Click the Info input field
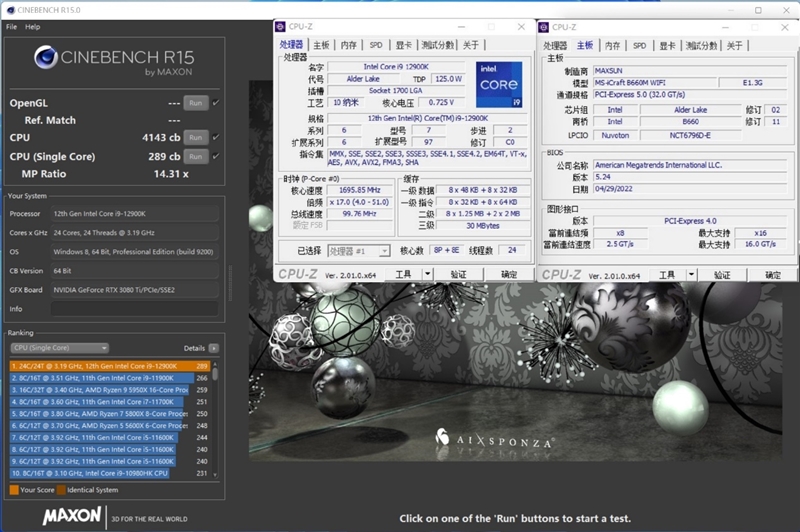800x532 pixels. click(x=135, y=309)
